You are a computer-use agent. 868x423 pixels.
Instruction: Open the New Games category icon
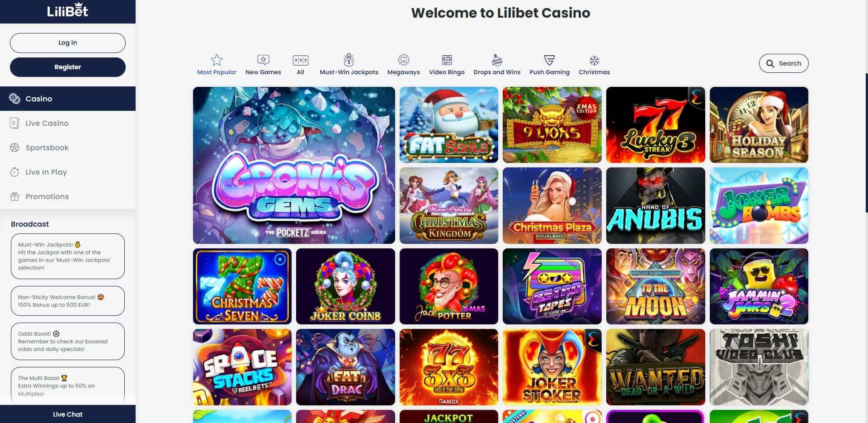(x=263, y=60)
